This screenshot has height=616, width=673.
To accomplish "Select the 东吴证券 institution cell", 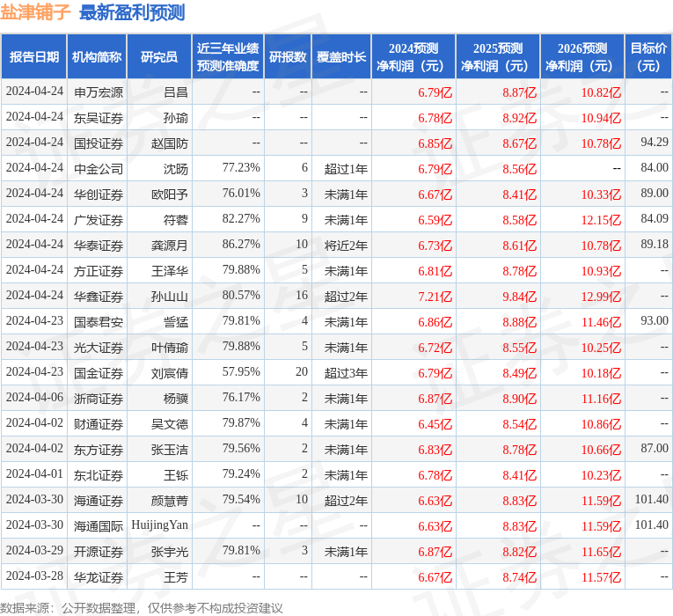I will click(x=99, y=118).
